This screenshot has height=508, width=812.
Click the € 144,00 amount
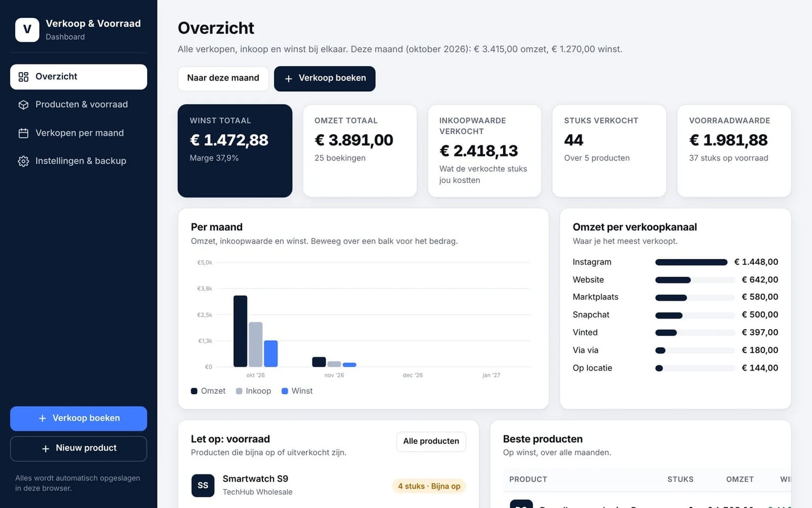(x=760, y=368)
